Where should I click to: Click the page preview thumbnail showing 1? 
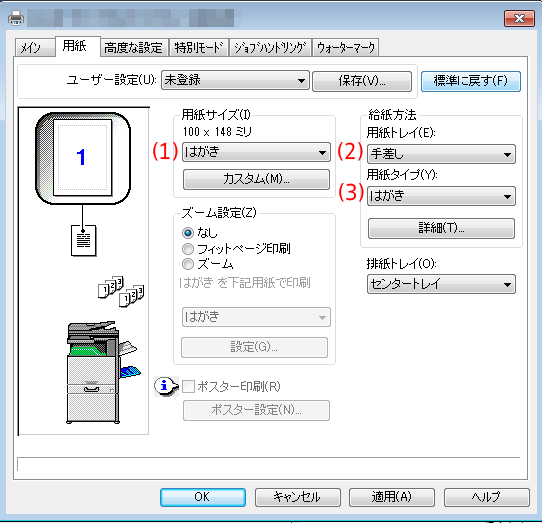tap(83, 158)
